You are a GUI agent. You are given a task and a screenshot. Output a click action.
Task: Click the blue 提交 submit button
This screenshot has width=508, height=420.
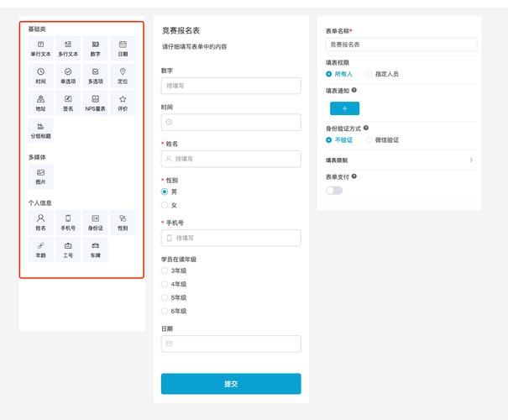point(231,384)
